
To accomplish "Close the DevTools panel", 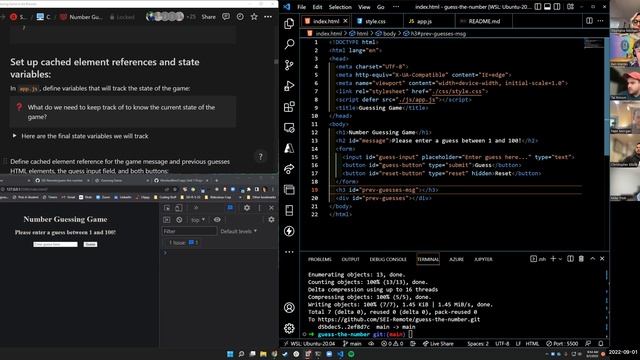I will (271, 208).
